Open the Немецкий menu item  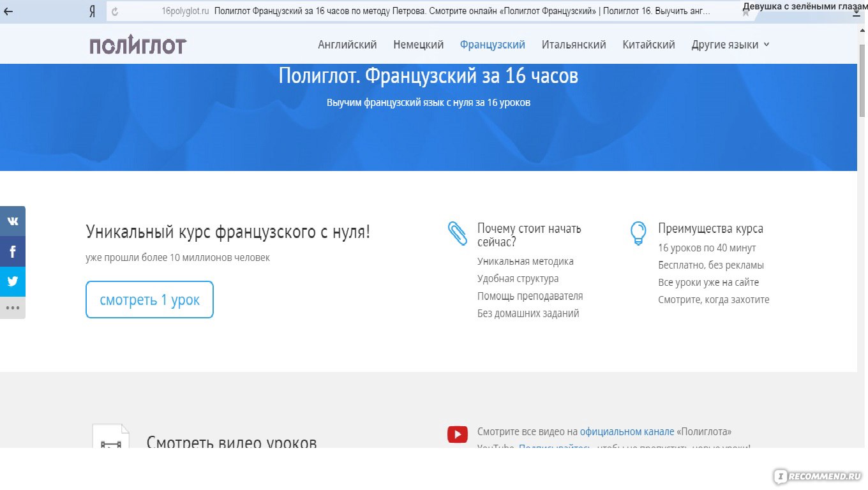point(419,45)
